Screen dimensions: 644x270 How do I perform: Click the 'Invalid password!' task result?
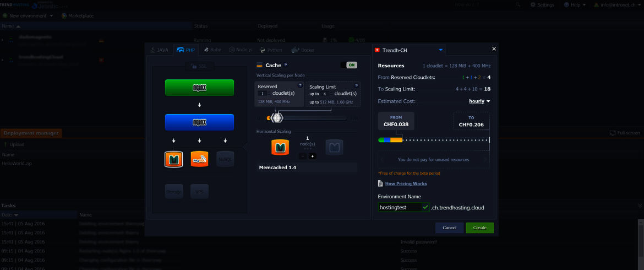pos(418,242)
